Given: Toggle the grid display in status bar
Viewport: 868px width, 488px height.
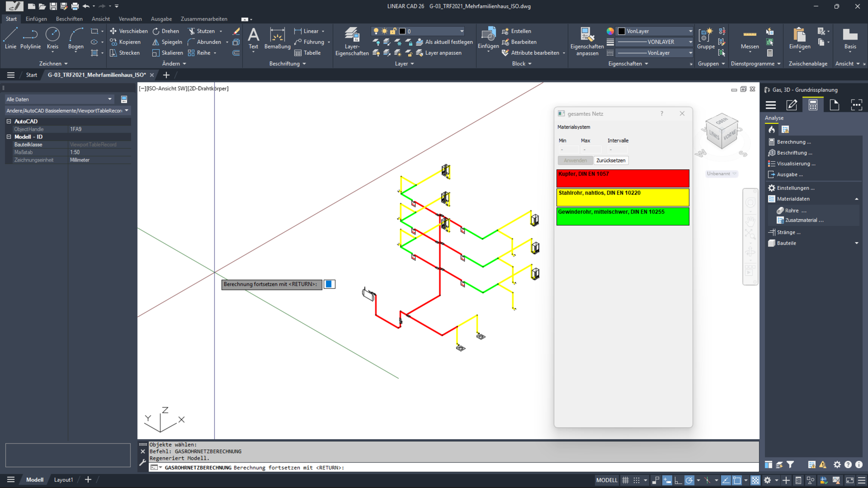Looking at the screenshot, I should pyautogui.click(x=625, y=480).
